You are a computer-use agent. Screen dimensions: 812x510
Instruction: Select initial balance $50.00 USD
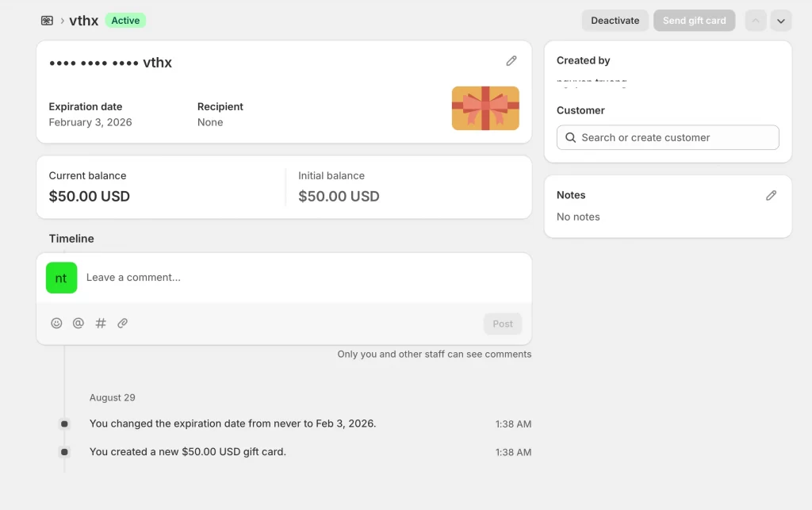[x=339, y=196]
